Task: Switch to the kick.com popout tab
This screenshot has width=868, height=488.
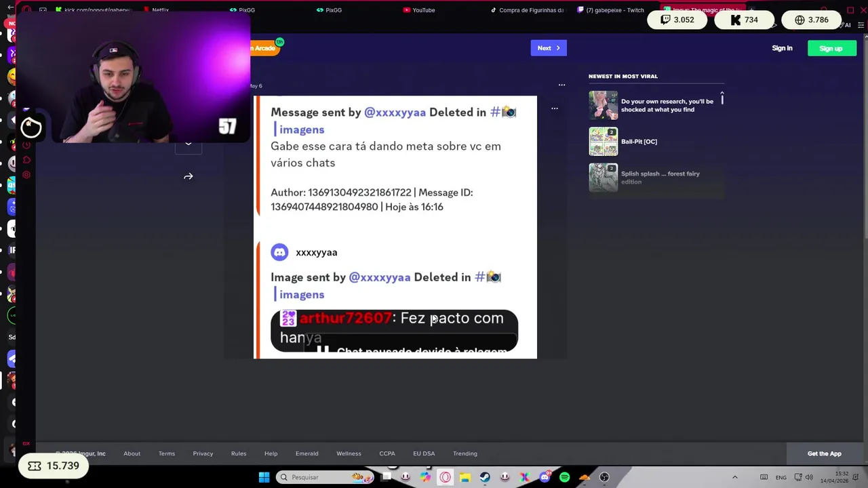Action: coord(93,10)
